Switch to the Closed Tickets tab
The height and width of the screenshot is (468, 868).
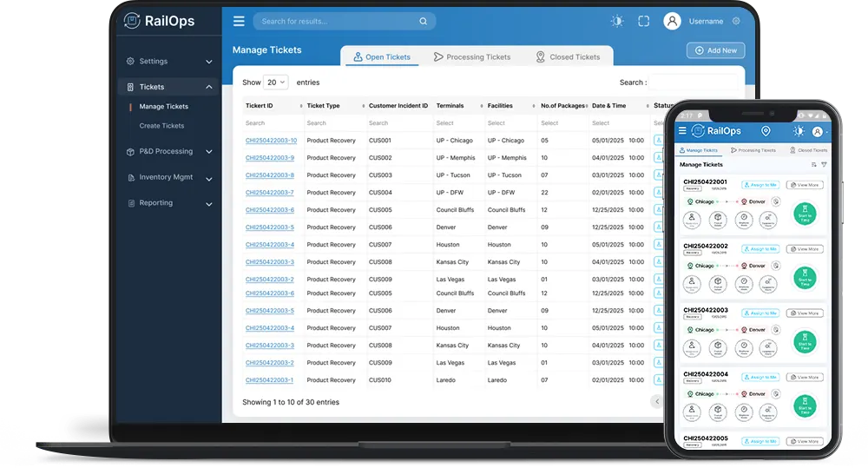568,57
